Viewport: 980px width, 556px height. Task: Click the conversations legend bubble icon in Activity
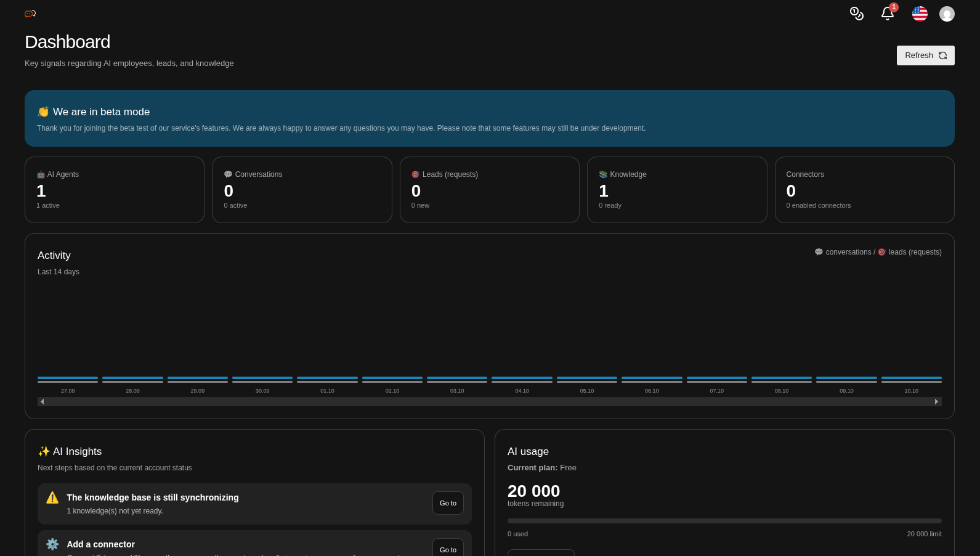pyautogui.click(x=819, y=252)
